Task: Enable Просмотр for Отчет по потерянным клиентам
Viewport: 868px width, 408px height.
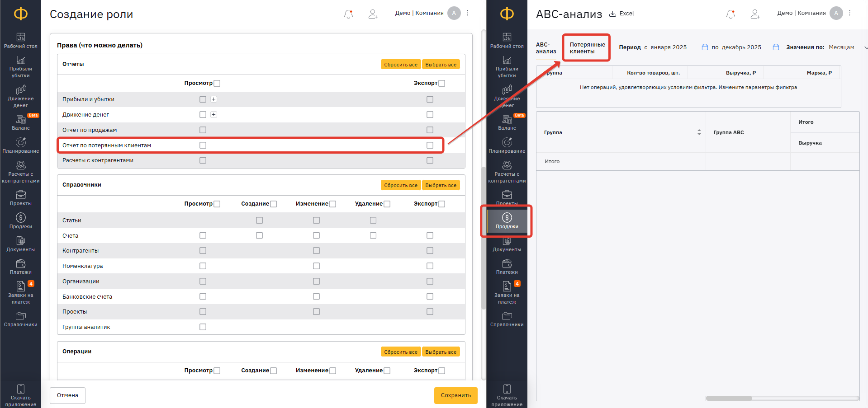Action: 203,145
